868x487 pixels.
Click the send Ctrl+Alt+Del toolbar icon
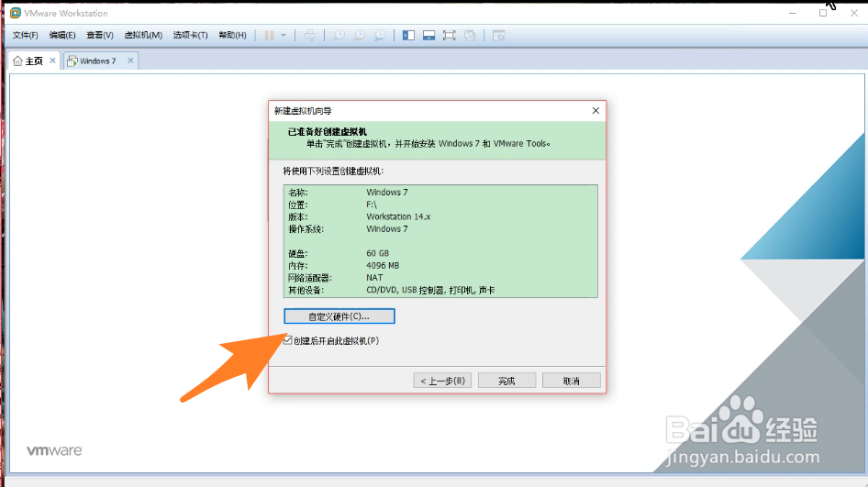pos(310,36)
